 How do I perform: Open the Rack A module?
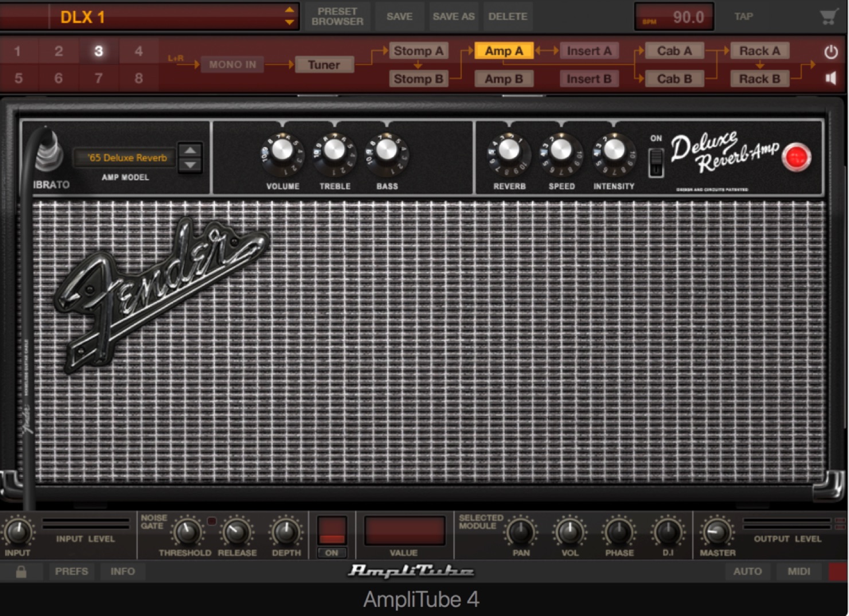click(x=760, y=51)
